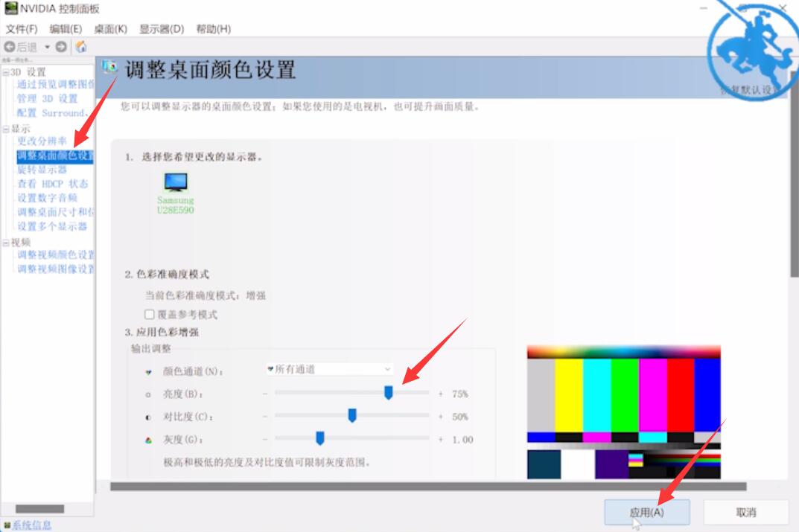Open the 帮助(H) menu
The image size is (799, 532).
pyautogui.click(x=214, y=29)
